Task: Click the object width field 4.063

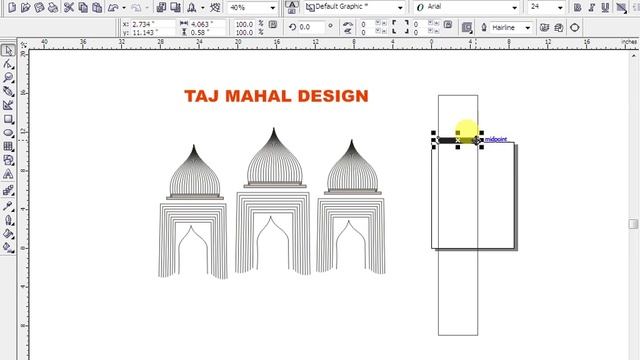Action: (207, 24)
